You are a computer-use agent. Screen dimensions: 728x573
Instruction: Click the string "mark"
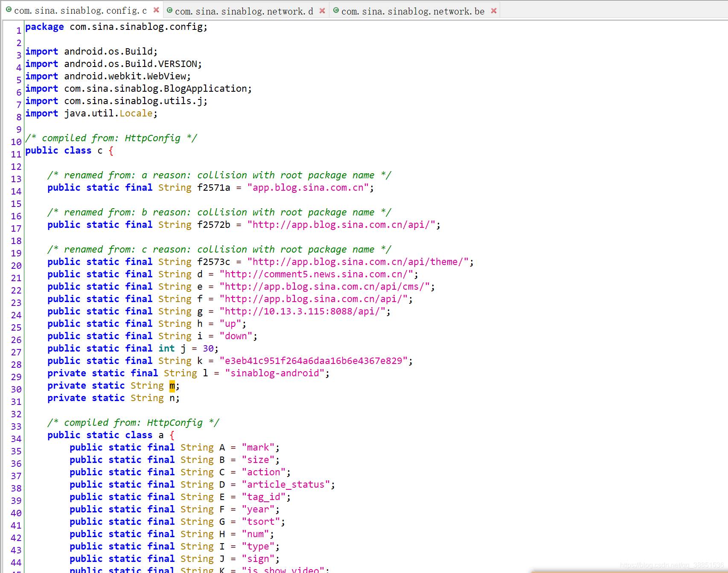258,448
